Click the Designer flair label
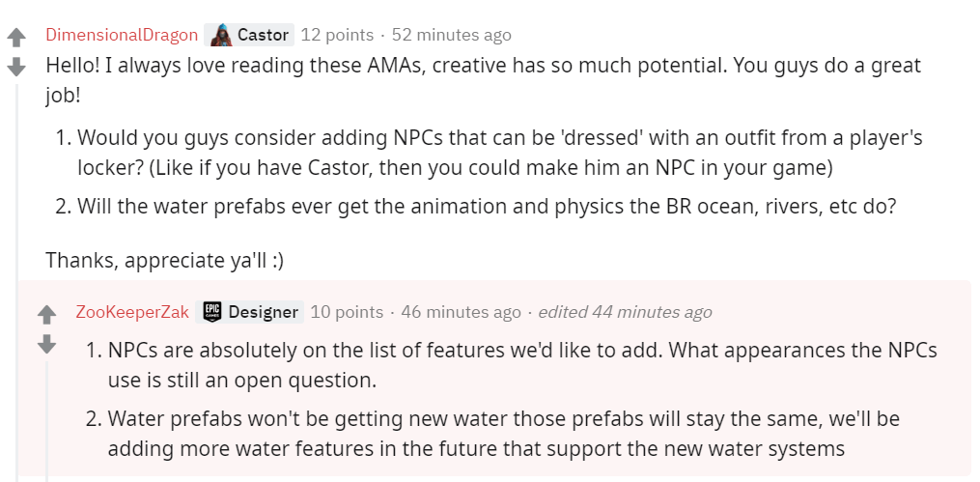The height and width of the screenshot is (482, 980). click(x=264, y=311)
